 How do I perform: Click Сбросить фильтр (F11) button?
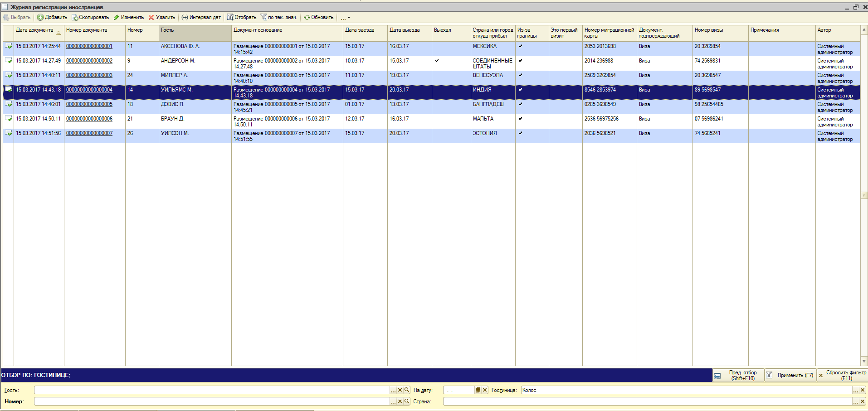point(842,375)
